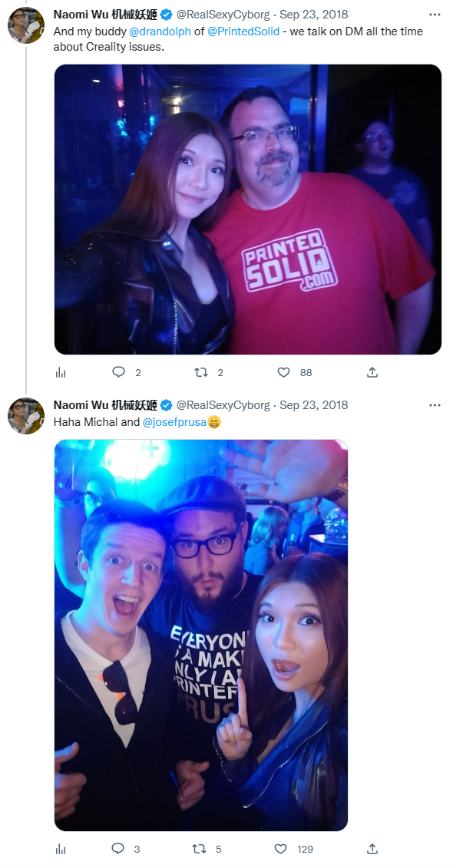View profile avatar beside second tweet
Image resolution: width=453 pixels, height=868 pixels.
pyautogui.click(x=26, y=416)
